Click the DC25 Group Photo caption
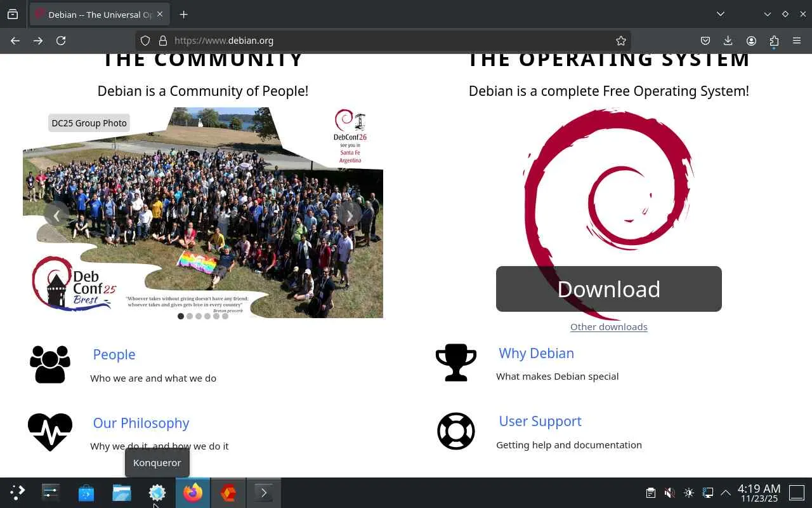The image size is (812, 508). [x=89, y=123]
